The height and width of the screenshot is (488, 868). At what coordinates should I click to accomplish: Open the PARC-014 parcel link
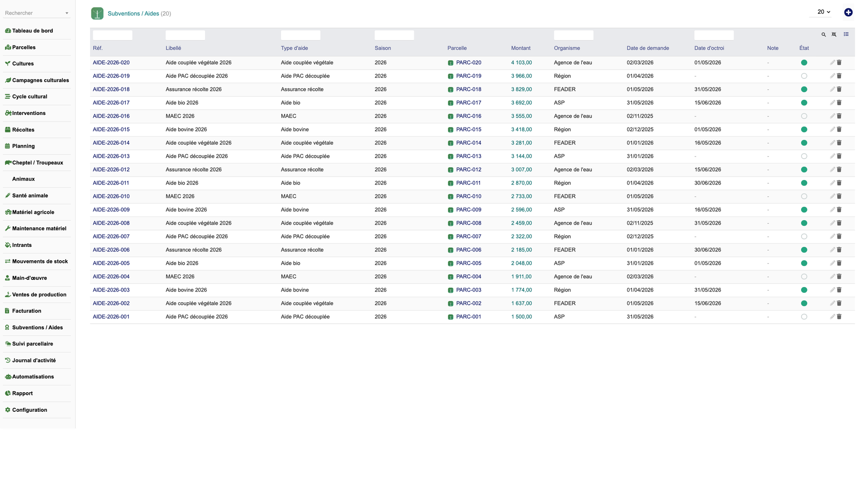(468, 143)
